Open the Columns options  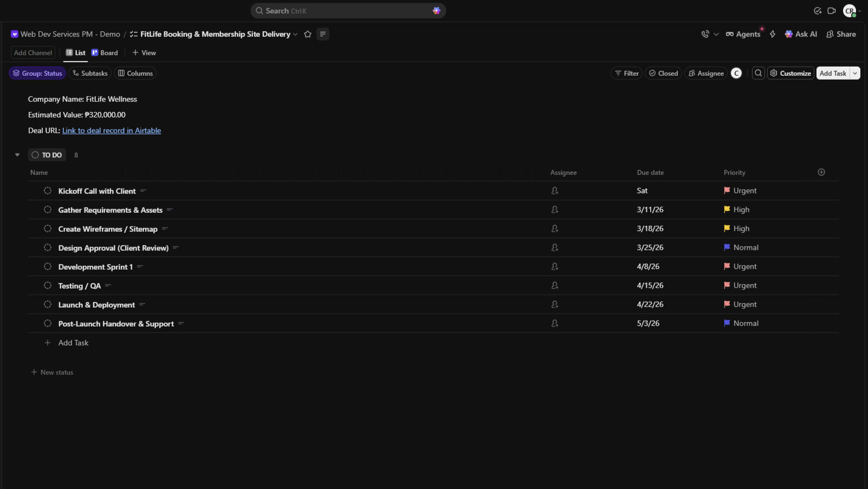[x=135, y=73]
